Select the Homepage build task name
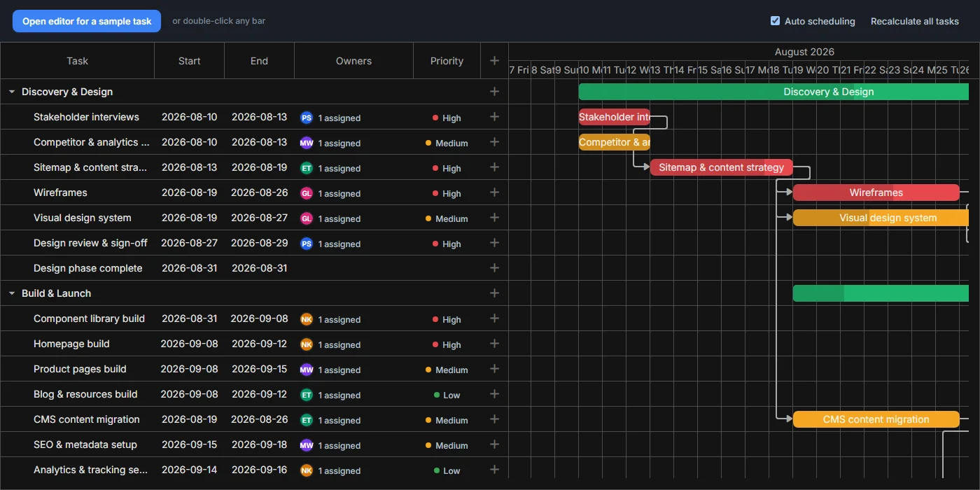 (x=71, y=344)
